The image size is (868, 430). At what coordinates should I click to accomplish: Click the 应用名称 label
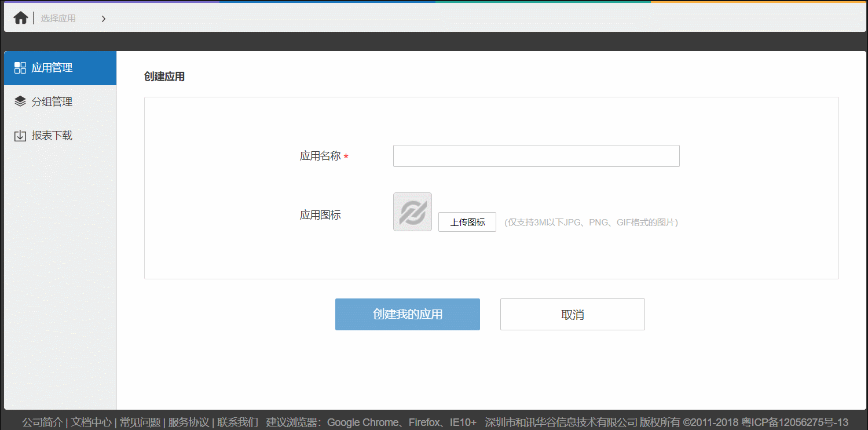click(320, 156)
